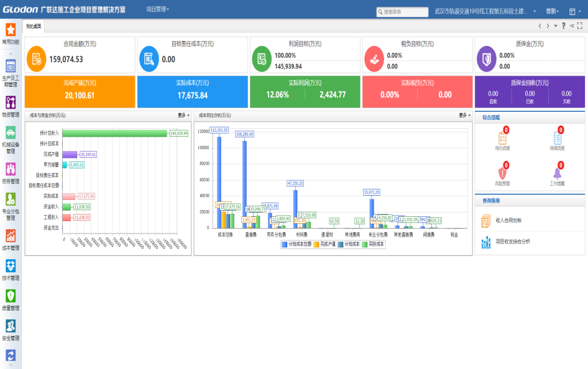The image size is (588, 369).
Task: Open the 成本管理 sidebar icon
Action: click(11, 235)
